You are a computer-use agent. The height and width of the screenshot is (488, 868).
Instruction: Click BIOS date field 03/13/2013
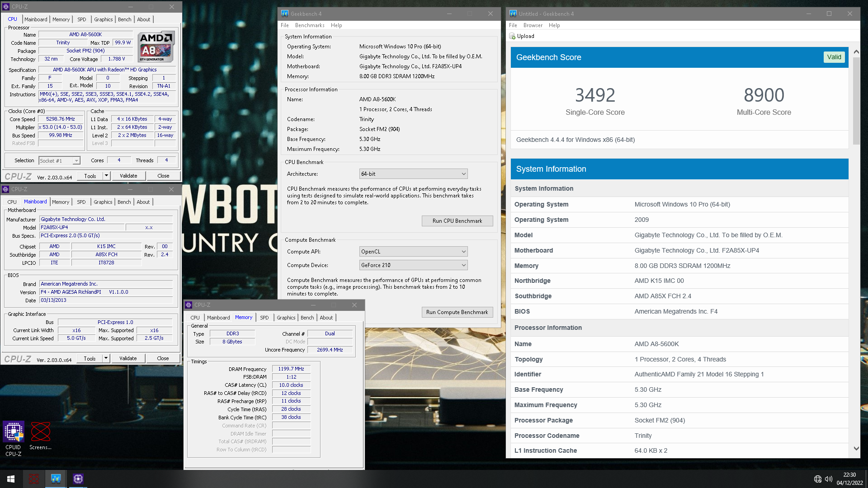tap(106, 300)
